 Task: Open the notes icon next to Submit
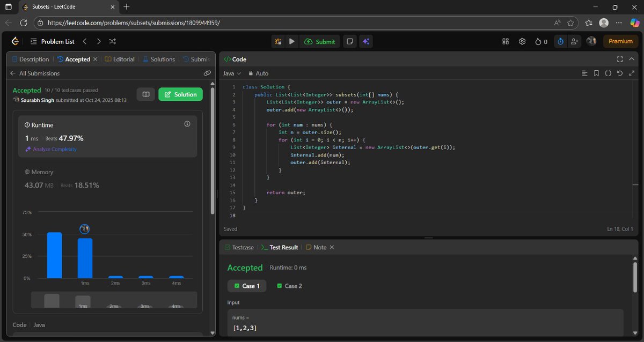pos(350,41)
